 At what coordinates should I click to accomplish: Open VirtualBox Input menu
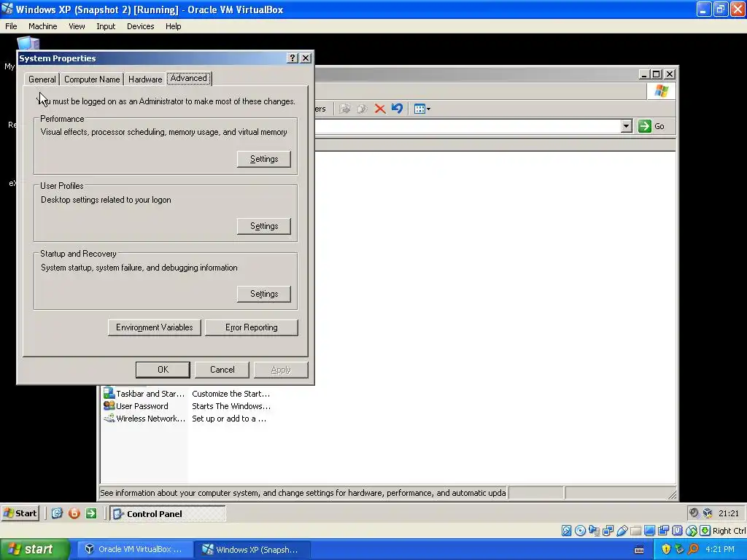tap(106, 26)
